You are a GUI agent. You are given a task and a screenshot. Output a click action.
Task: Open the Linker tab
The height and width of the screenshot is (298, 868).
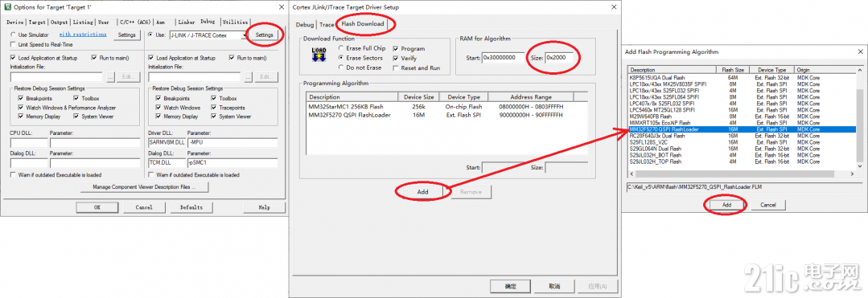187,22
